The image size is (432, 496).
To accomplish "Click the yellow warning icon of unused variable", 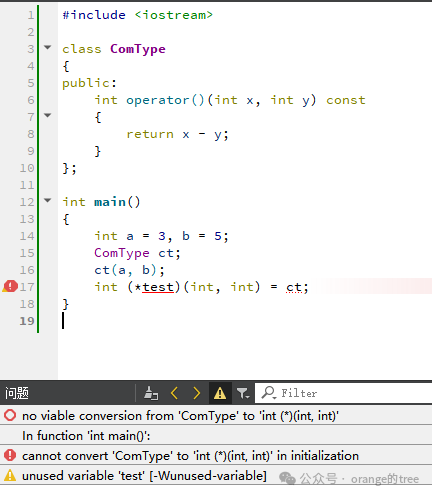I will coord(10,475).
